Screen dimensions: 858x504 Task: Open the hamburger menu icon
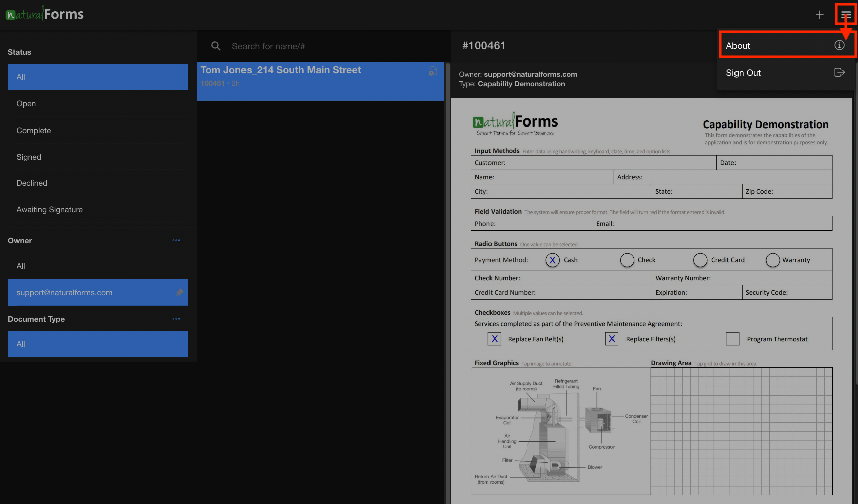point(846,15)
